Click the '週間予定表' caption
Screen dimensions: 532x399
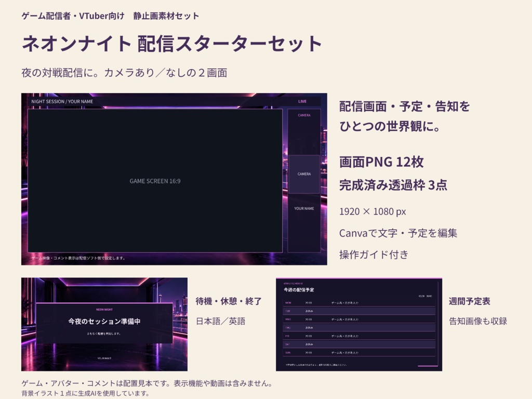click(470, 301)
